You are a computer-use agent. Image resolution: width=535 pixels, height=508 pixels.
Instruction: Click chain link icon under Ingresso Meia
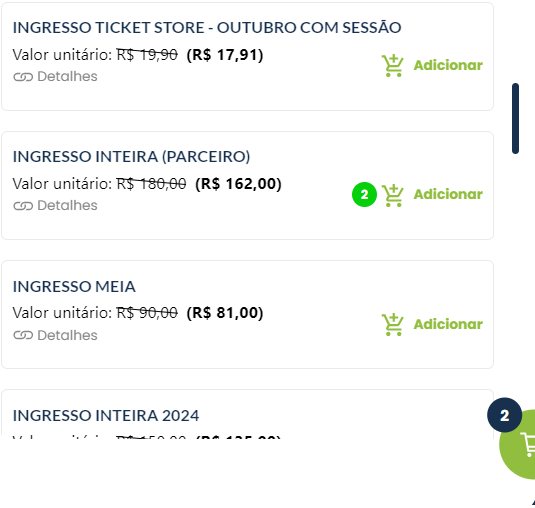pyautogui.click(x=23, y=336)
